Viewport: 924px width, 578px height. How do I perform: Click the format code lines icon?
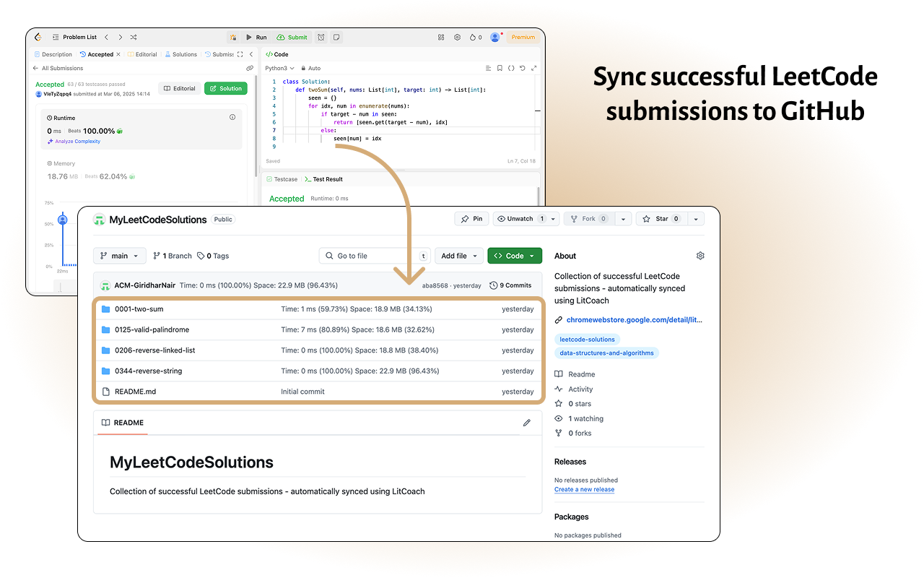(487, 68)
